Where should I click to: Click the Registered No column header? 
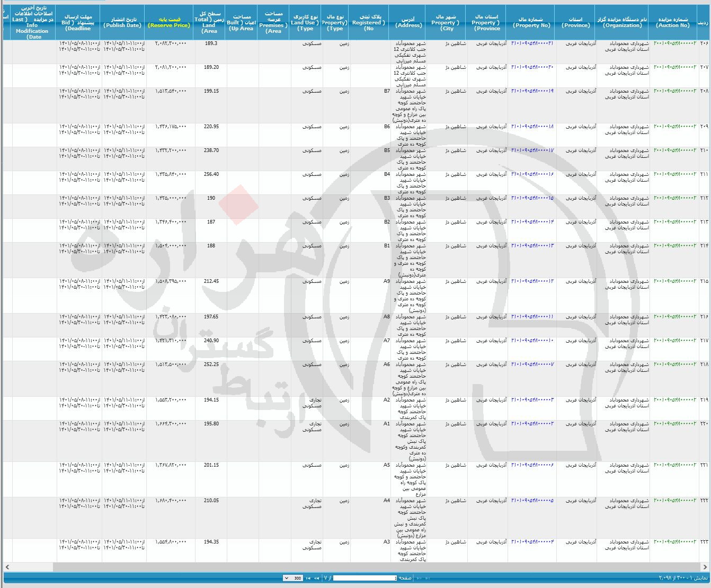tap(369, 22)
